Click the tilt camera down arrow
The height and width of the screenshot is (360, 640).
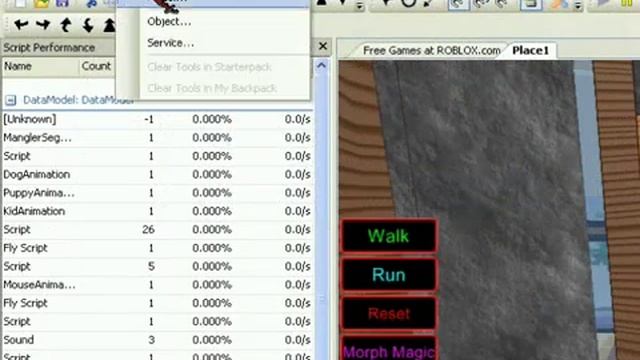click(88, 25)
